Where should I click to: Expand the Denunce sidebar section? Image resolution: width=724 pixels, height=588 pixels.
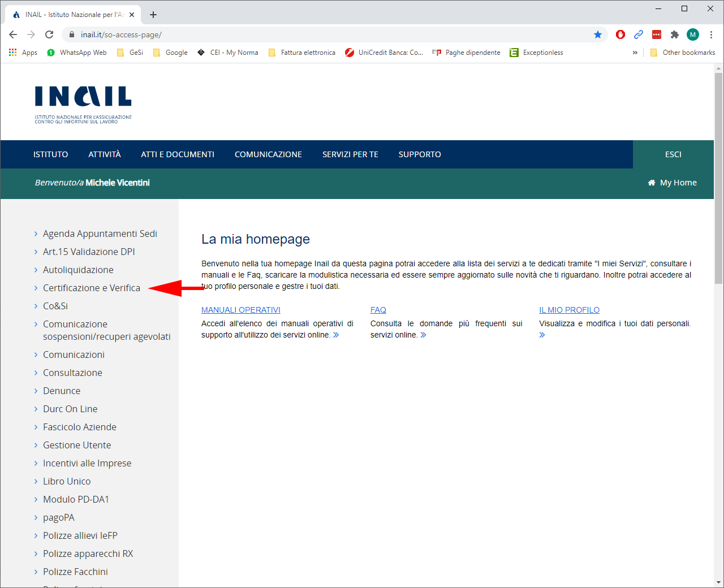tap(61, 391)
